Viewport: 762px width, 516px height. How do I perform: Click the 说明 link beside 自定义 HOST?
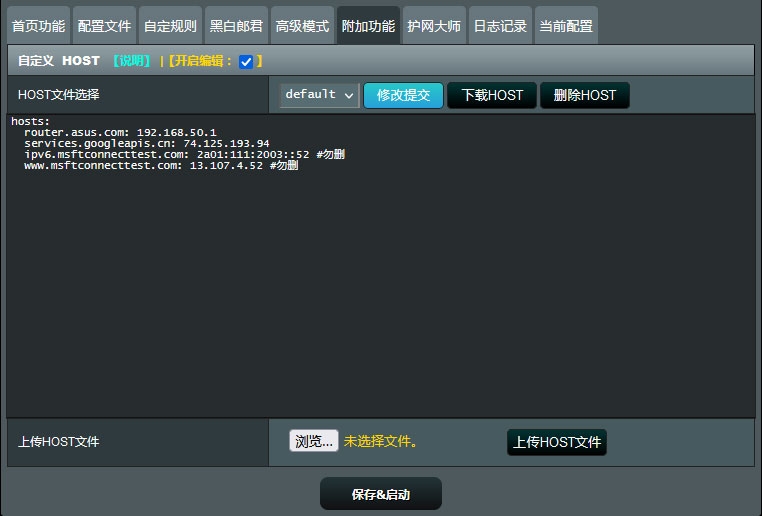click(x=131, y=61)
